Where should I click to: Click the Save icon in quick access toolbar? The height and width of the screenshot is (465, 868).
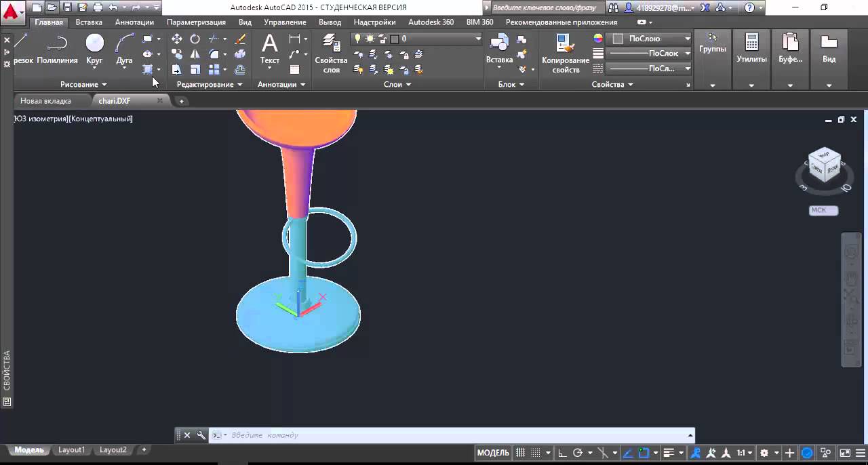coord(67,7)
